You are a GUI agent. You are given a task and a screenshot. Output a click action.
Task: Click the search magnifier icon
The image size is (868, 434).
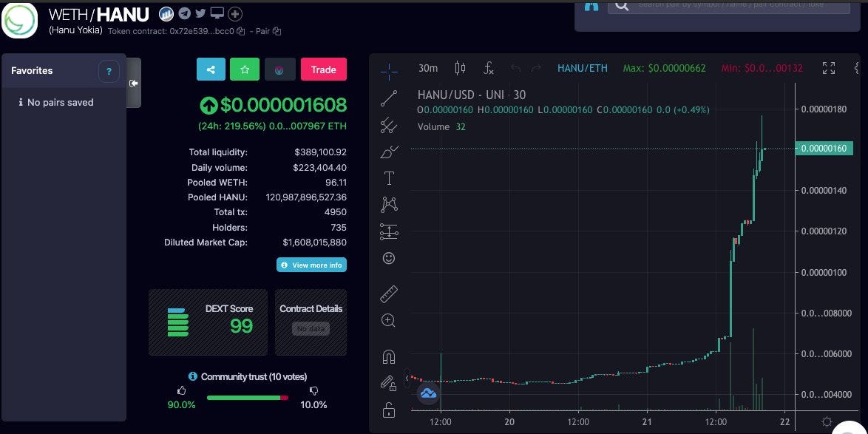(621, 5)
